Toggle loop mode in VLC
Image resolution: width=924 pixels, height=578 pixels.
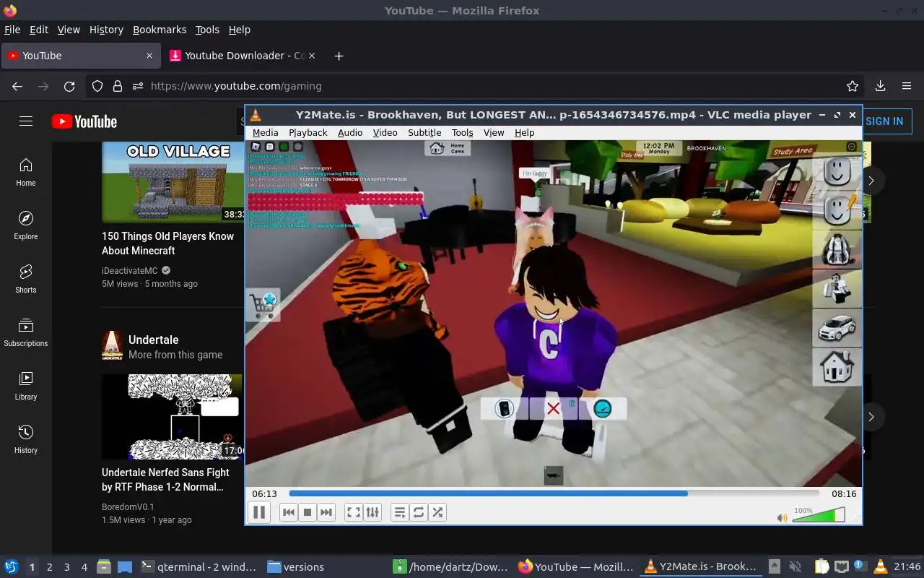tap(419, 512)
